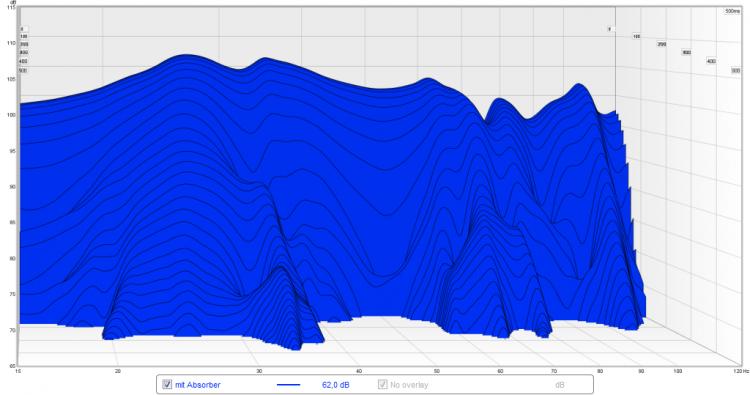
Task: Click the overlay dB readout in the legend
Action: [x=560, y=384]
